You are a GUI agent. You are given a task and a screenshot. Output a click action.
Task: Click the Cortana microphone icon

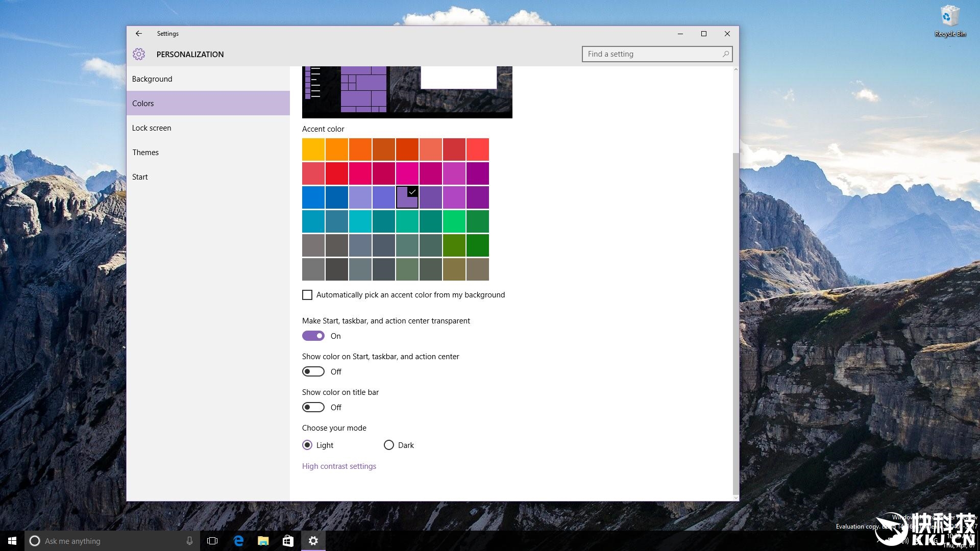189,541
